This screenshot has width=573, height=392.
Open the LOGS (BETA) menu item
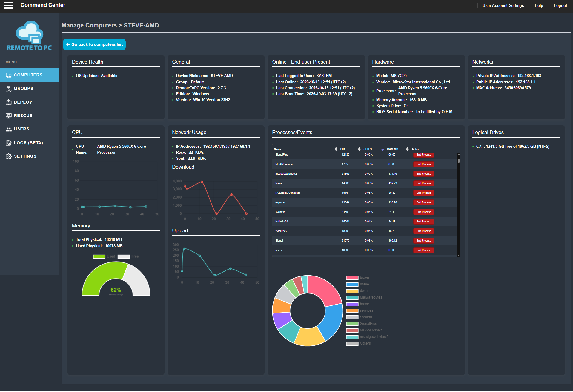[30, 143]
